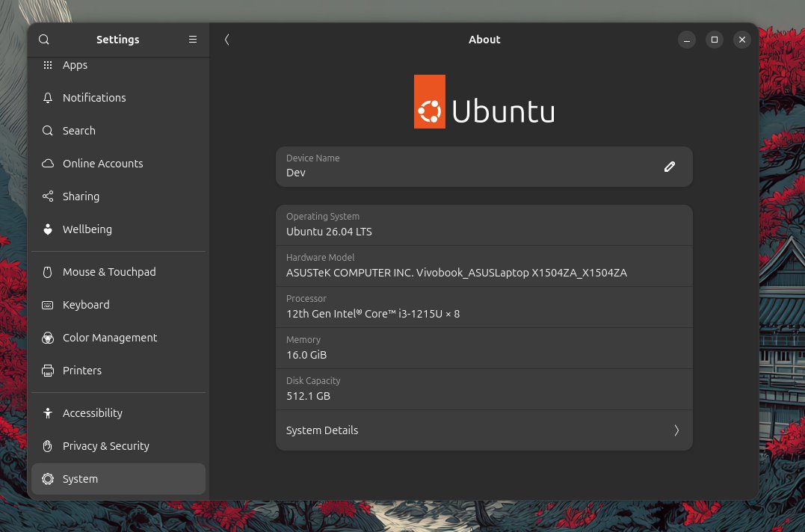The image size is (805, 532).
Task: Open the Settings hamburger menu
Action: pos(193,40)
